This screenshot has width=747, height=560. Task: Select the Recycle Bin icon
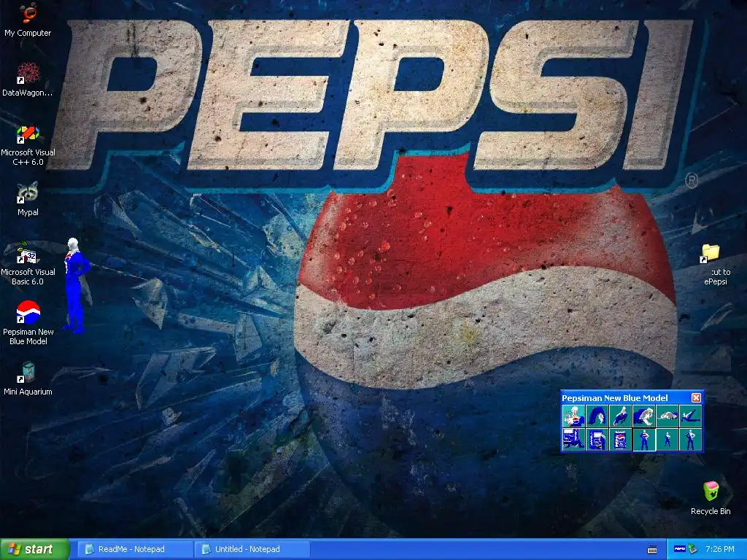(x=711, y=497)
